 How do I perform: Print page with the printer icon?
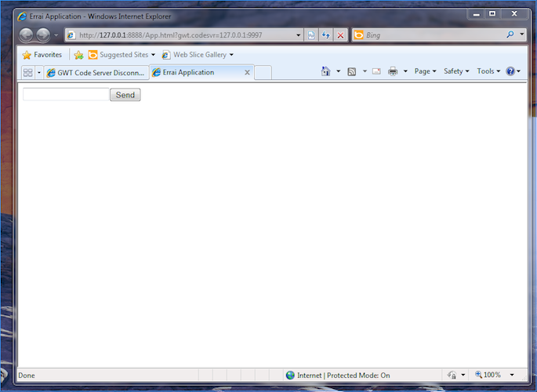tap(393, 71)
